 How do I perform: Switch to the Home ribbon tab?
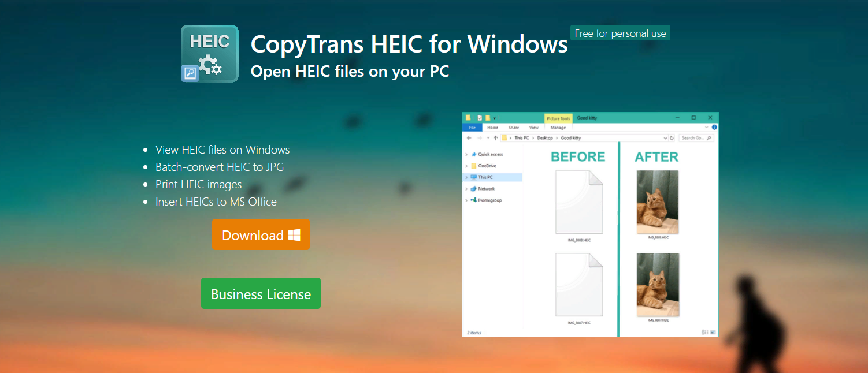click(493, 128)
